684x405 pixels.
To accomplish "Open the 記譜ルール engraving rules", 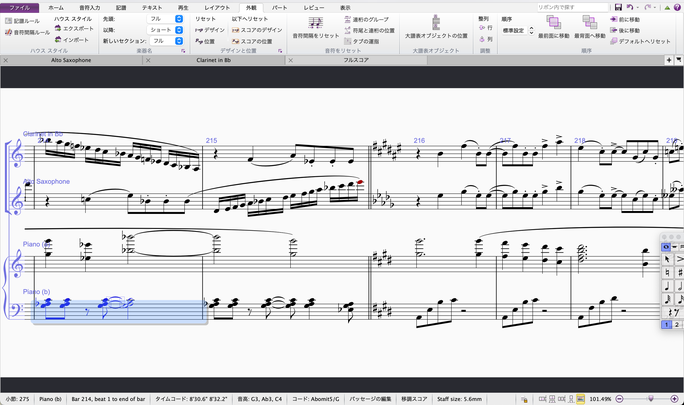I will tap(22, 21).
